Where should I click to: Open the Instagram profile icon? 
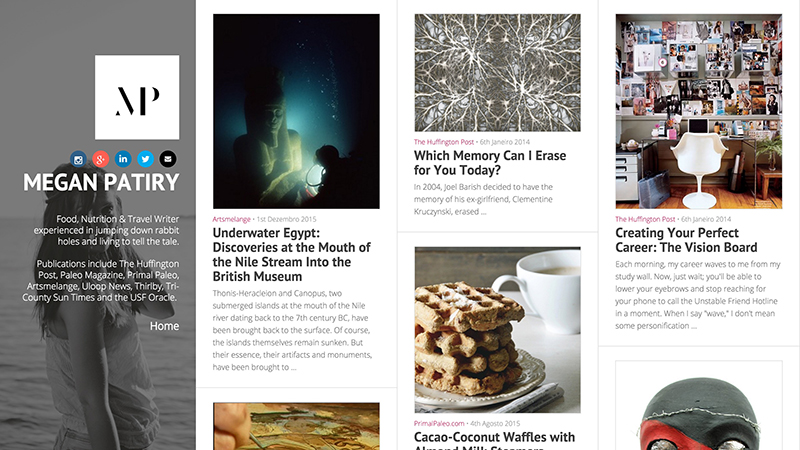(x=78, y=159)
